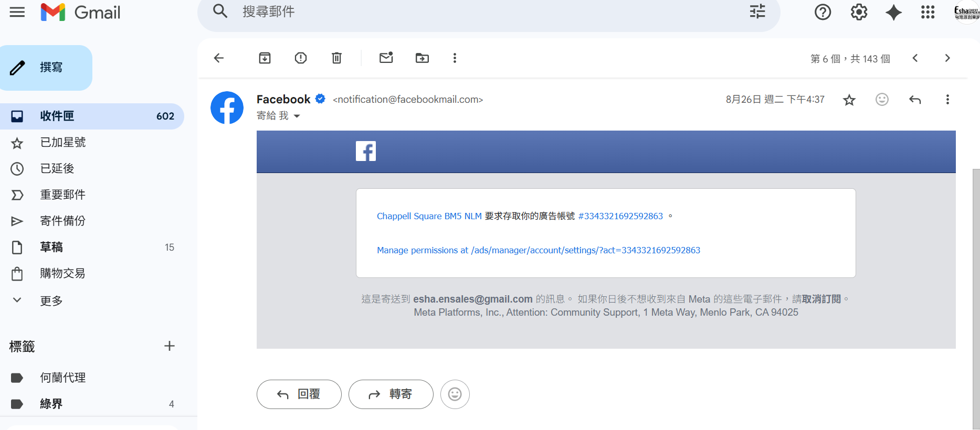The image size is (980, 430).
Task: Open the Google apps grid
Action: click(x=928, y=12)
